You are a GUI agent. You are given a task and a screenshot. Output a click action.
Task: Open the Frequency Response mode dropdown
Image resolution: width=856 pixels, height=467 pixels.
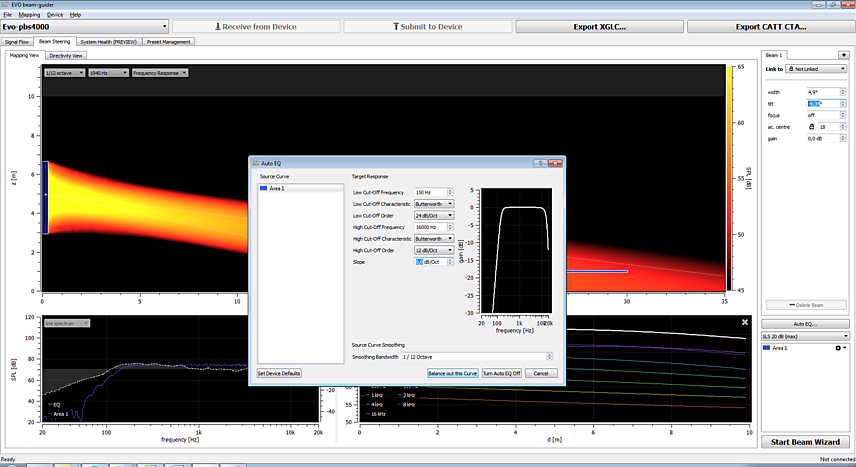[x=159, y=73]
